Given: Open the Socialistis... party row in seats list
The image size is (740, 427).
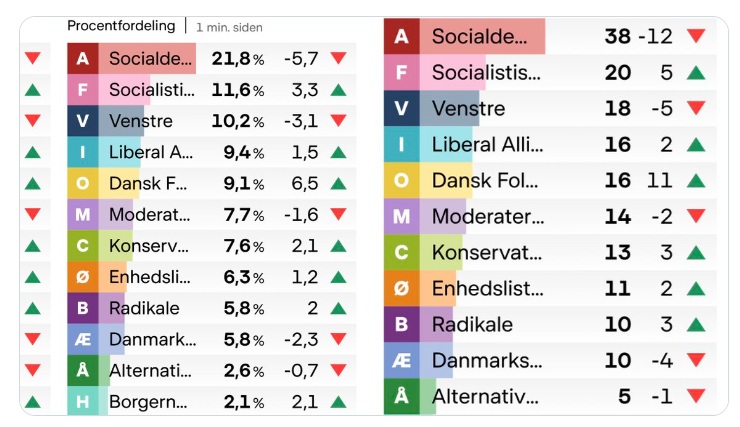Looking at the screenshot, I should tap(486, 73).
